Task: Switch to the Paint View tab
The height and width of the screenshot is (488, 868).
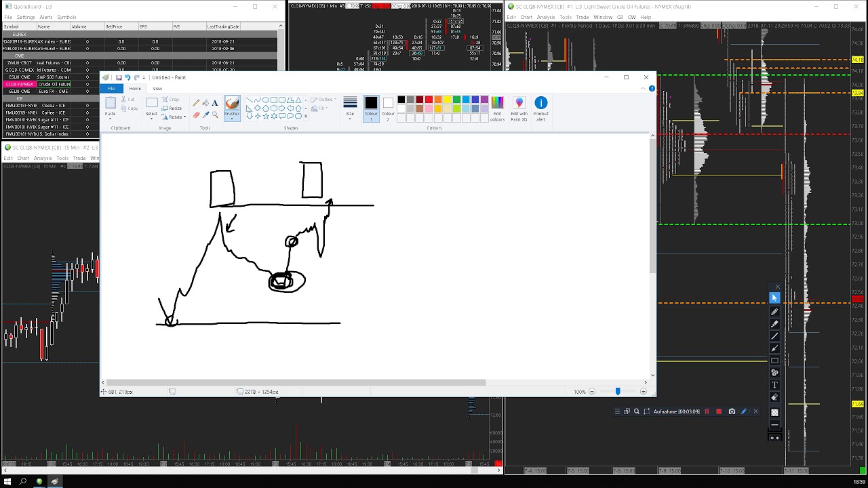Action: pos(157,89)
